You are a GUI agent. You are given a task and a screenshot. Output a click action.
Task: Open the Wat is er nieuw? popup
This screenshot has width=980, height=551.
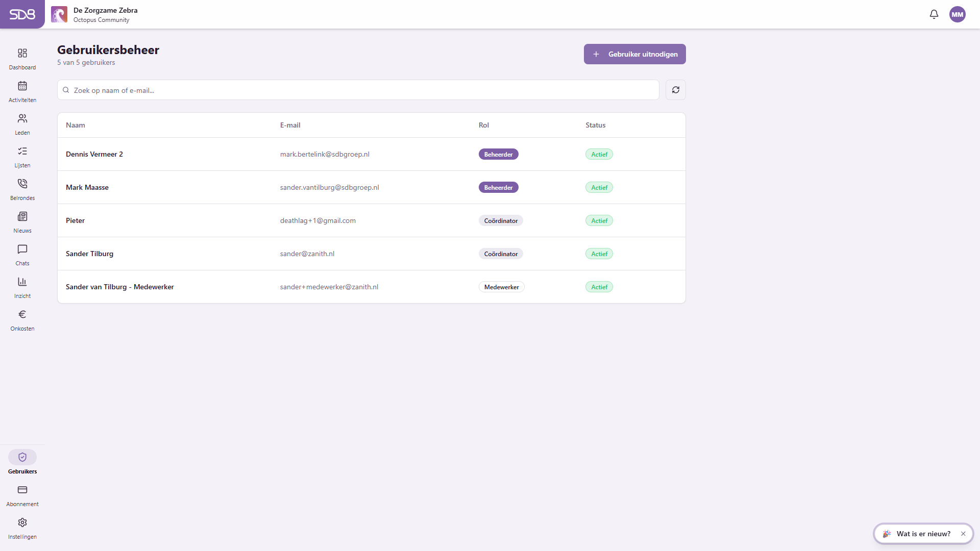tap(917, 534)
